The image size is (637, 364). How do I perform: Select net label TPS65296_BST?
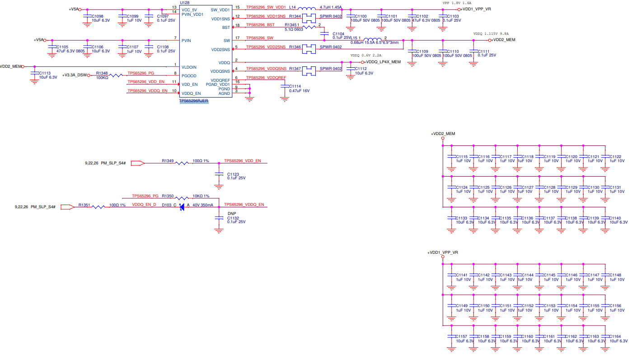[x=260, y=25]
